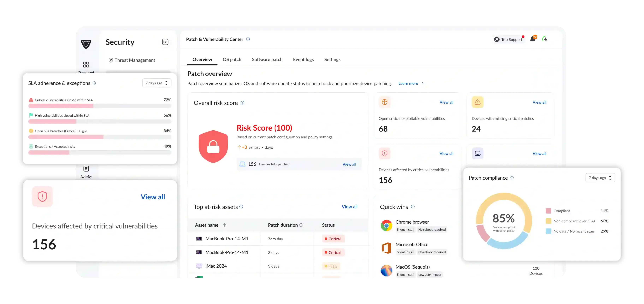Click the Risk Score (100) heading
The image size is (644, 304).
point(264,128)
